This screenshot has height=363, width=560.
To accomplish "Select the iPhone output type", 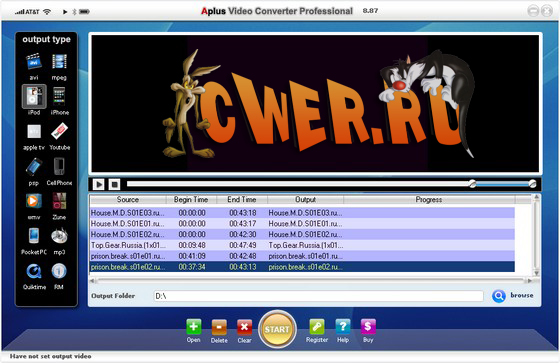I will pos(59,96).
